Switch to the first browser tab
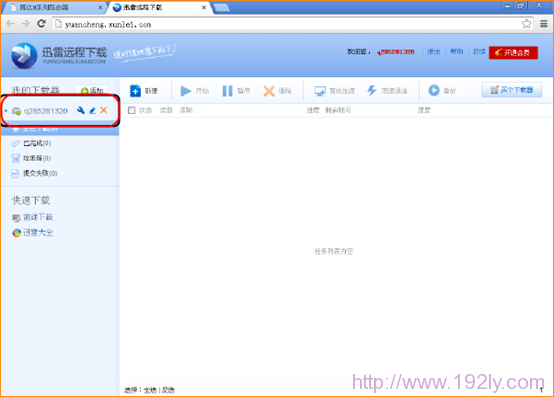The image size is (554, 397). point(54,7)
